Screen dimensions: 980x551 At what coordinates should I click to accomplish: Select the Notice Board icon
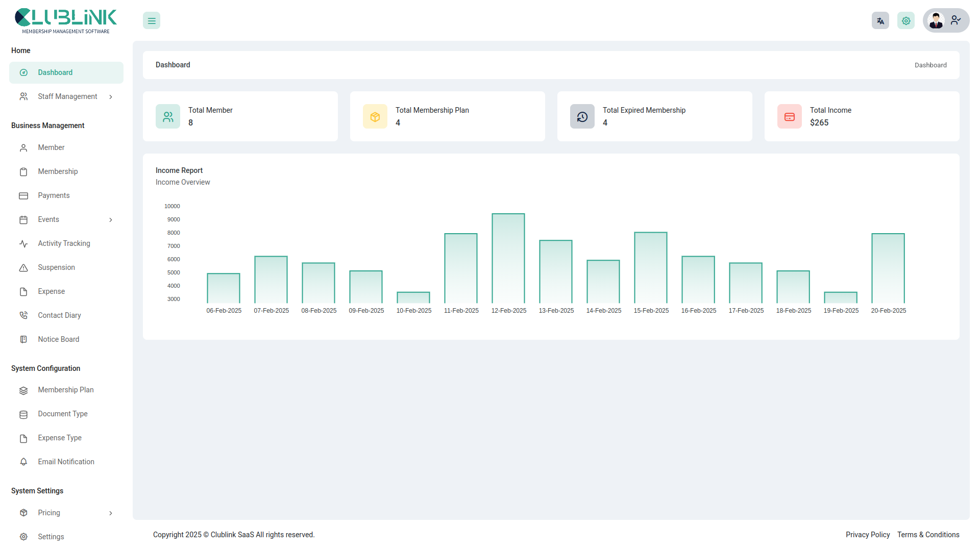pyautogui.click(x=23, y=339)
